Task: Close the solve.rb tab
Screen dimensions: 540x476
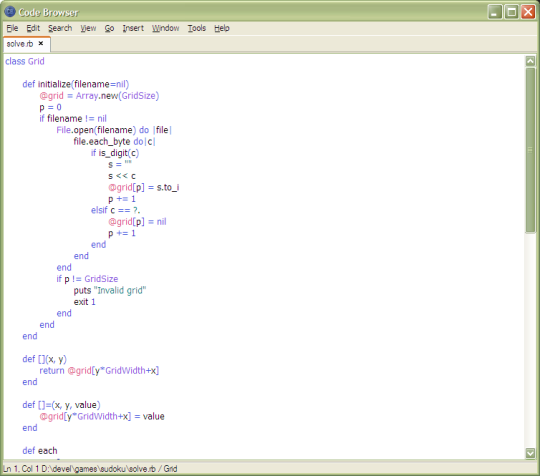Action: (41, 43)
